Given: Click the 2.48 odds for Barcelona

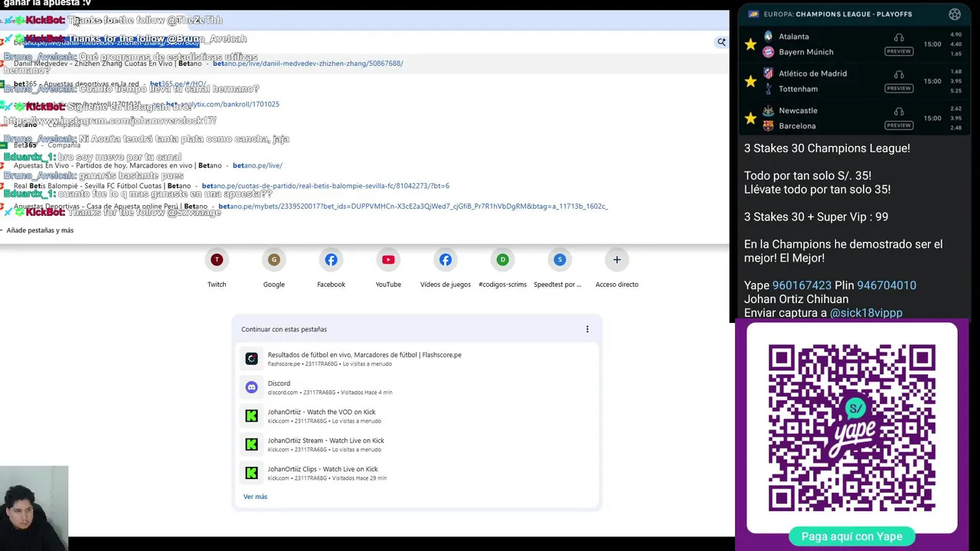Looking at the screenshot, I should click(955, 128).
